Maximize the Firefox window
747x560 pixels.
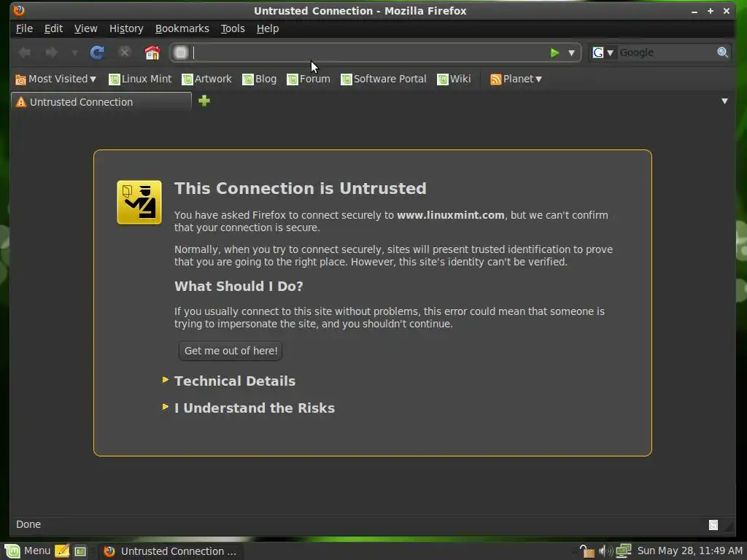pos(711,11)
